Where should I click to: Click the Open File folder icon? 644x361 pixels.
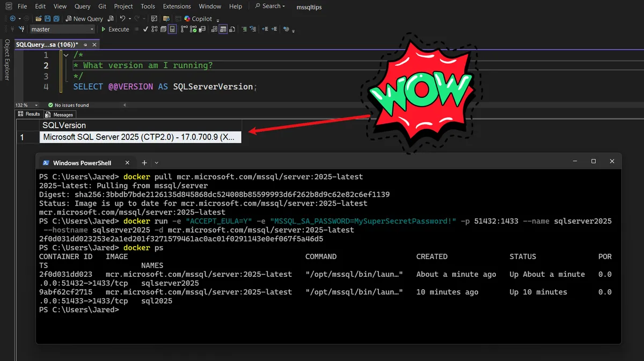point(39,19)
